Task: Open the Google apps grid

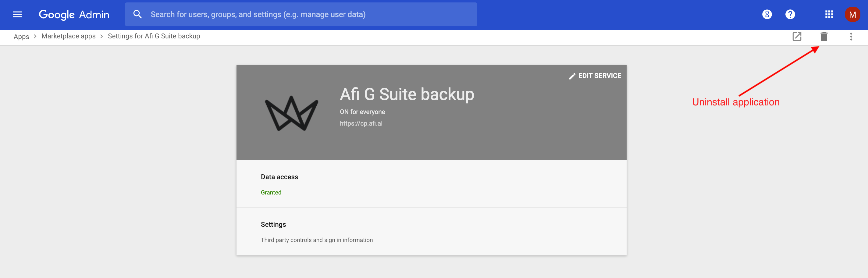Action: pos(829,15)
